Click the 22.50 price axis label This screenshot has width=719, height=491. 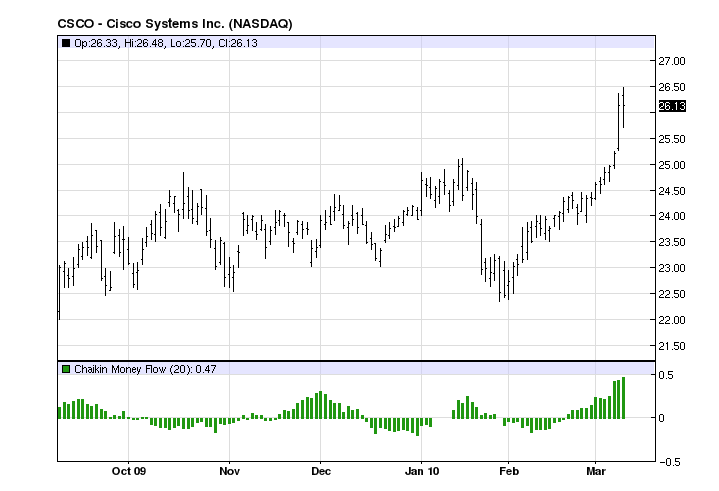tap(672, 294)
